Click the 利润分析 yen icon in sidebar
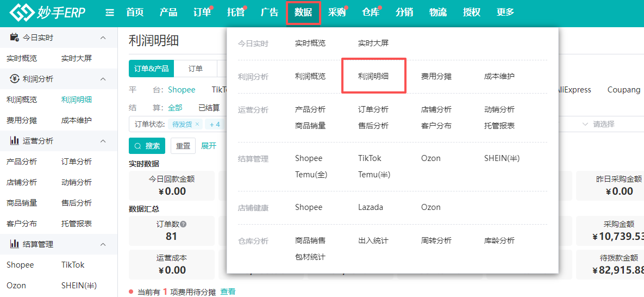This screenshot has width=644, height=297. [x=14, y=79]
